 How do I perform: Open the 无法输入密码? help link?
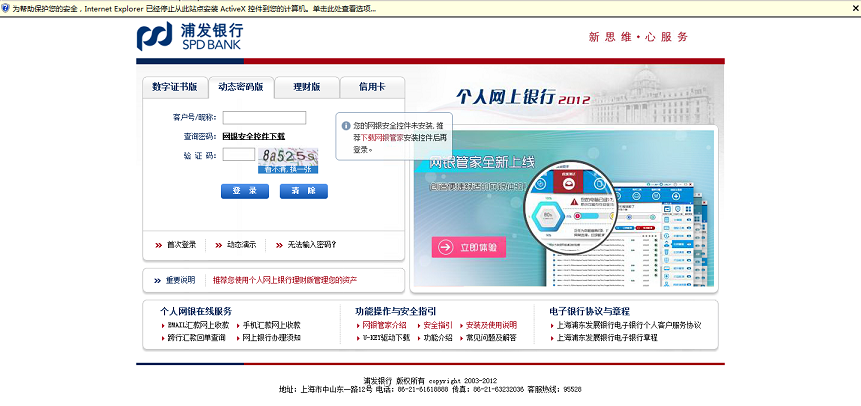(x=312, y=244)
